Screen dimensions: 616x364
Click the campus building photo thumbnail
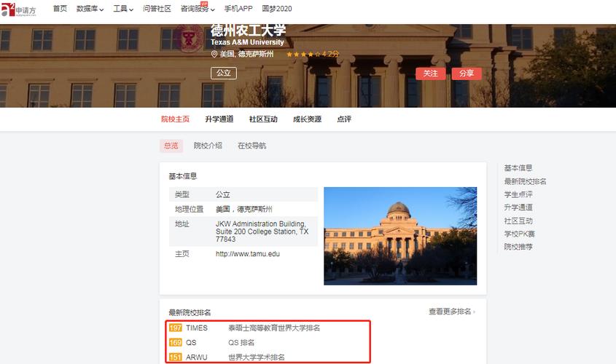click(x=400, y=236)
